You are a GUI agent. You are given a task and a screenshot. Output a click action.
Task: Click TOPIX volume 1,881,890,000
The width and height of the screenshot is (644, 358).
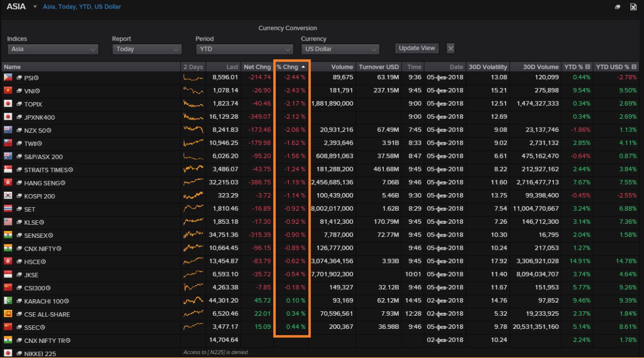click(332, 104)
